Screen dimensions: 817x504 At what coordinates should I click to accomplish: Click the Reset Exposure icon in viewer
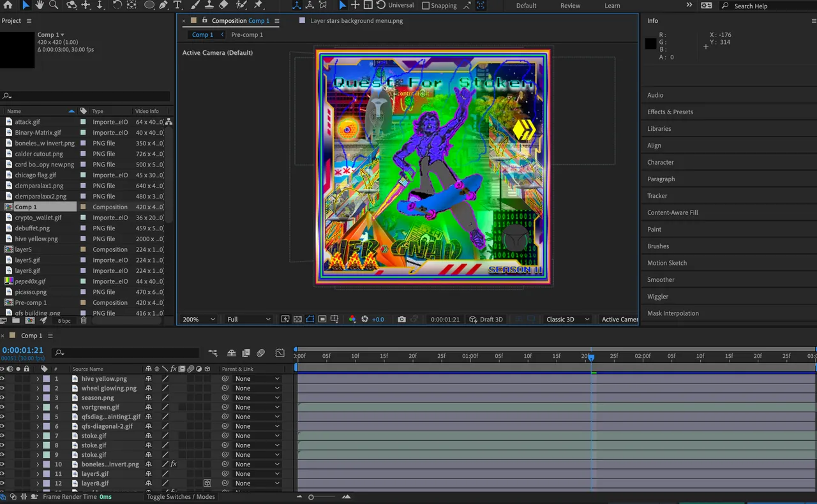click(365, 319)
